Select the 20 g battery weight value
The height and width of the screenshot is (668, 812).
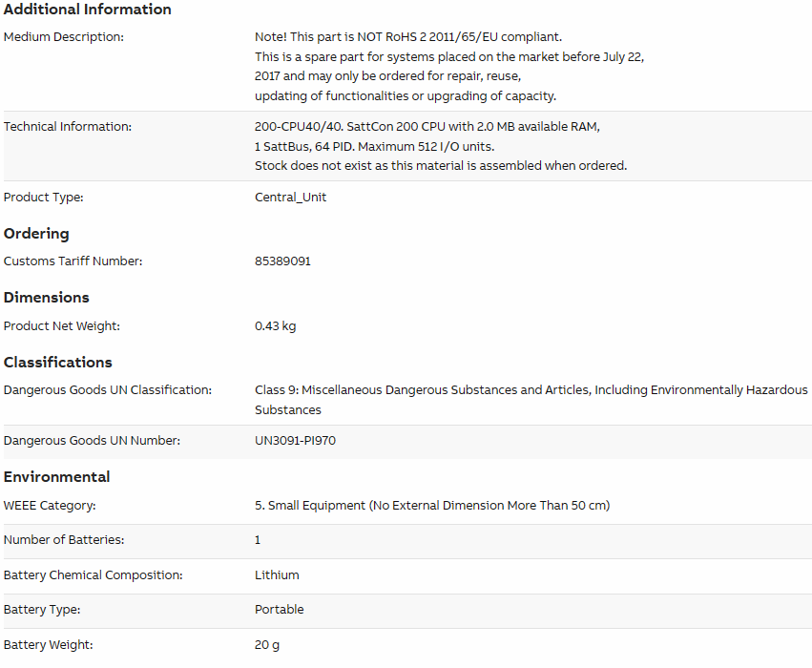click(267, 645)
